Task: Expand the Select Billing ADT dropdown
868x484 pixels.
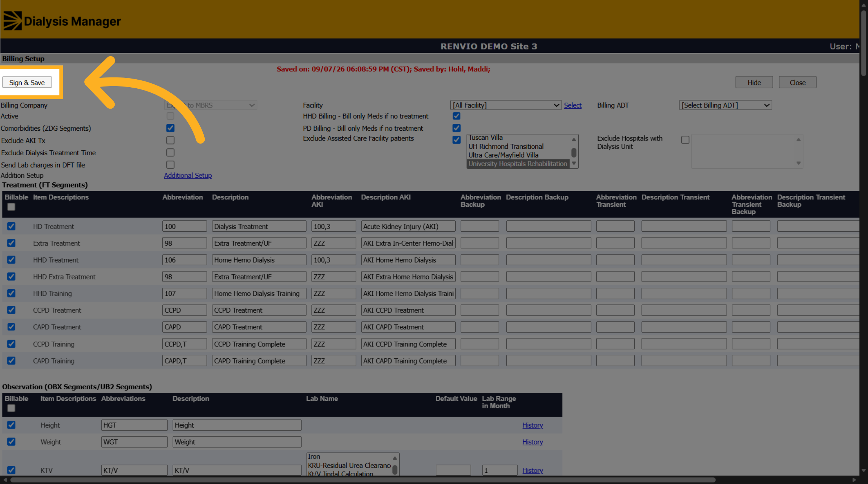Action: tap(725, 105)
